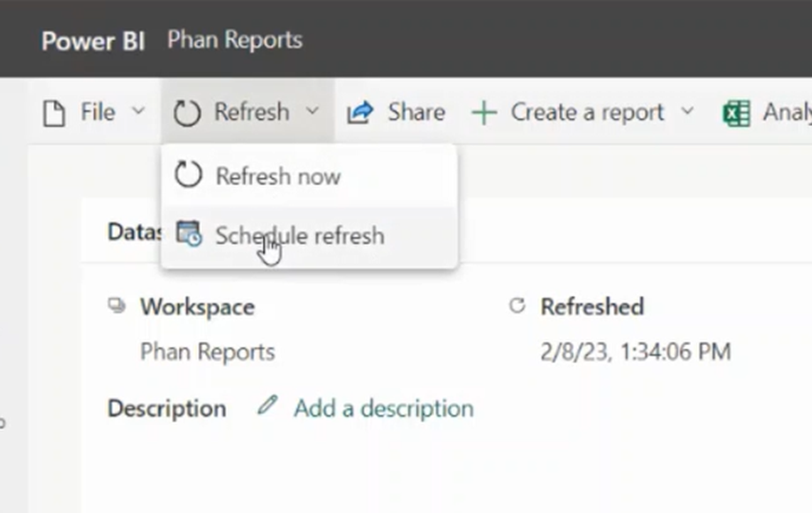Click the small Refreshed status icon
The width and height of the screenshot is (812, 513).
(517, 306)
